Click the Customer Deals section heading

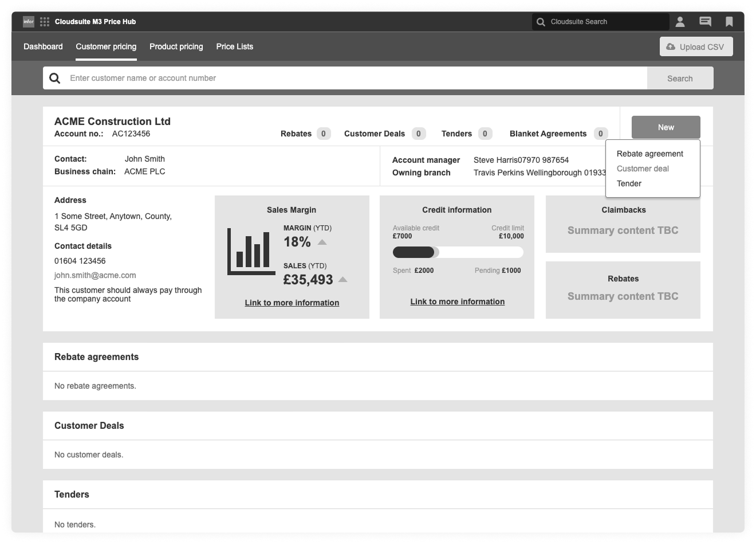click(89, 425)
